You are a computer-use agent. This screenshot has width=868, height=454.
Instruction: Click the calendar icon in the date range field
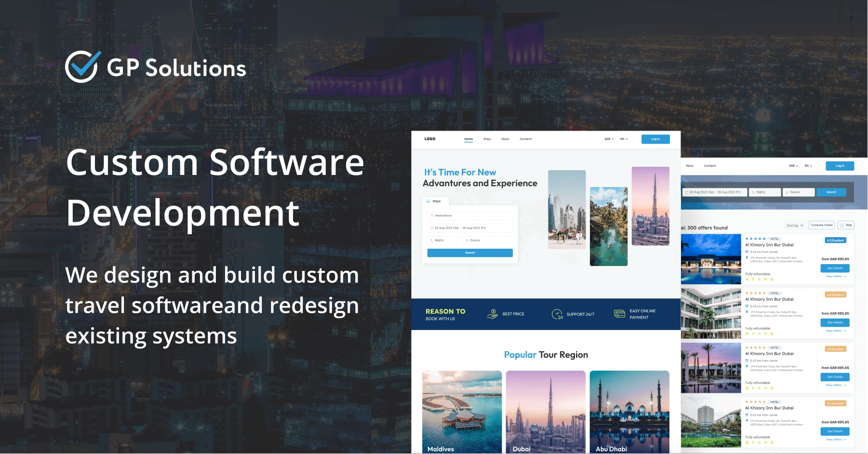432,228
